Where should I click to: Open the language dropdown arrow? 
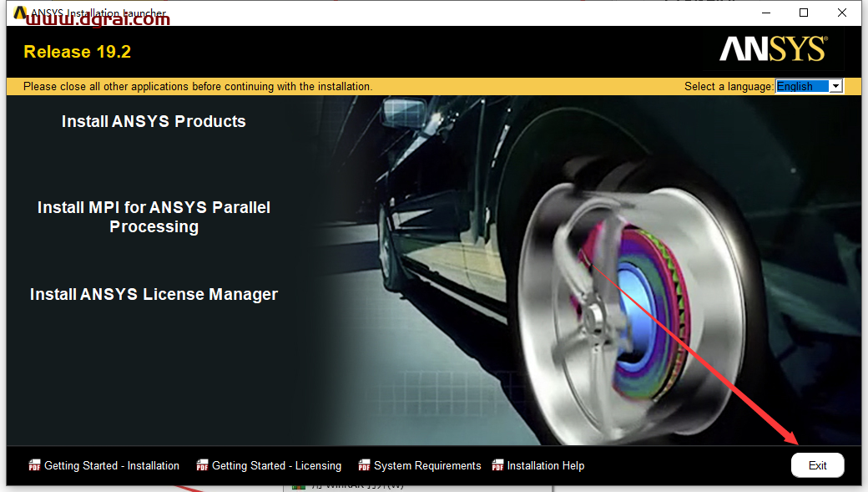click(x=836, y=86)
